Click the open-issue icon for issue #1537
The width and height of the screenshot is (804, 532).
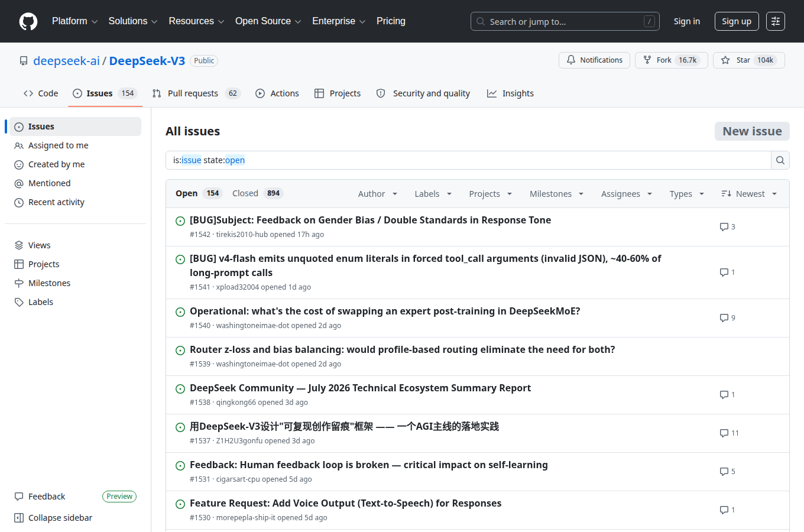[x=180, y=427]
